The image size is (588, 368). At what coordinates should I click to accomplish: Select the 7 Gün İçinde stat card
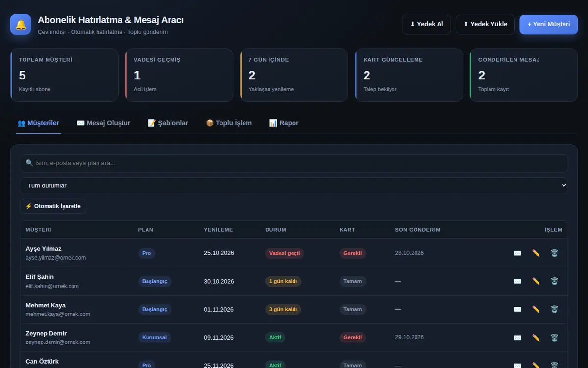[x=294, y=75]
